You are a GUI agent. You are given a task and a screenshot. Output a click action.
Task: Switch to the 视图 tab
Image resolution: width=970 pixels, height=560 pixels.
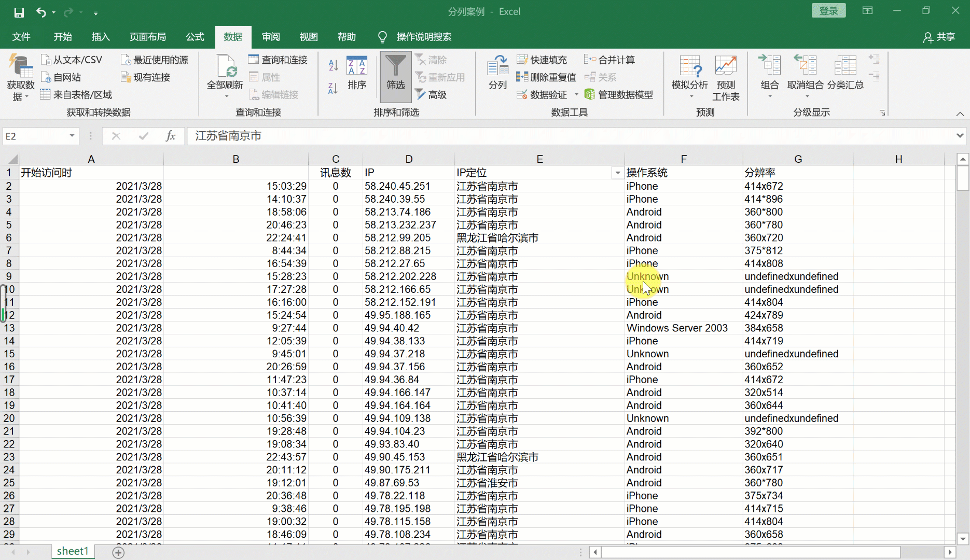coord(309,37)
